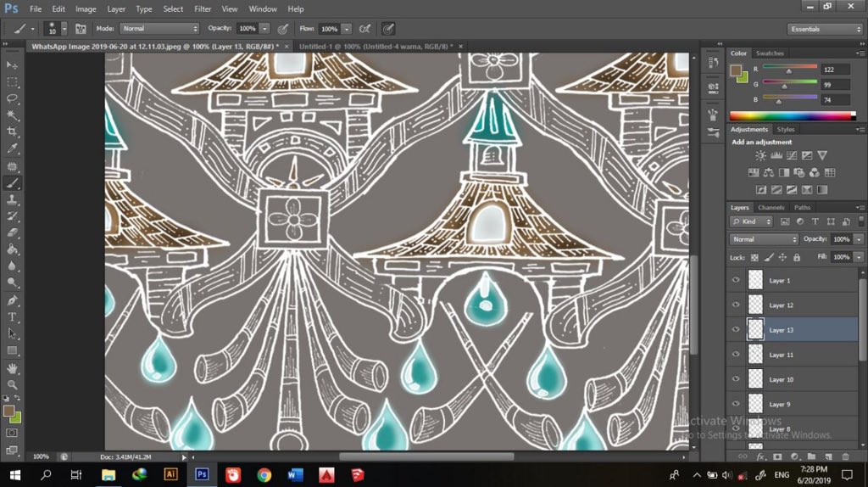
Task: Open the Flow slider arrow
Action: pyautogui.click(x=347, y=29)
